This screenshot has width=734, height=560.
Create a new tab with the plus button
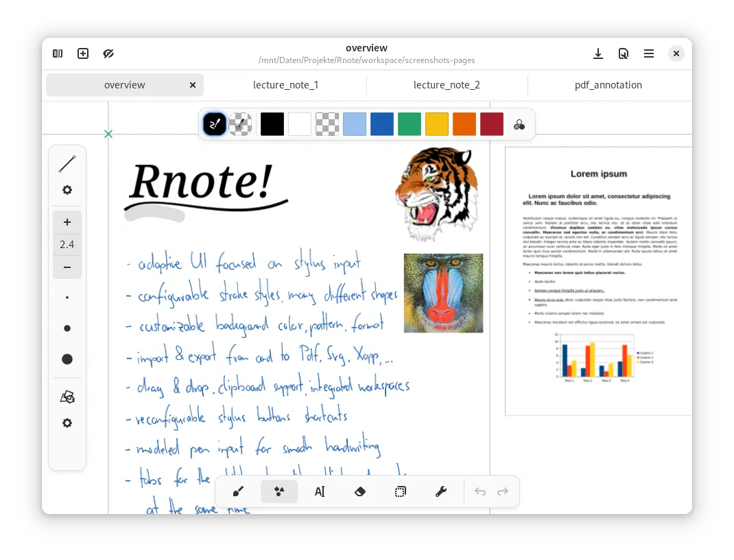(82, 53)
